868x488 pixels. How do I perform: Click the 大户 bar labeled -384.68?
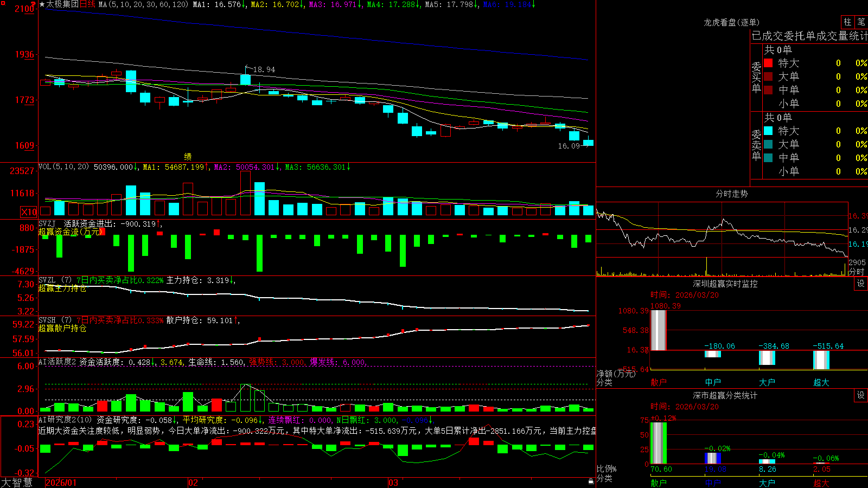click(x=767, y=358)
